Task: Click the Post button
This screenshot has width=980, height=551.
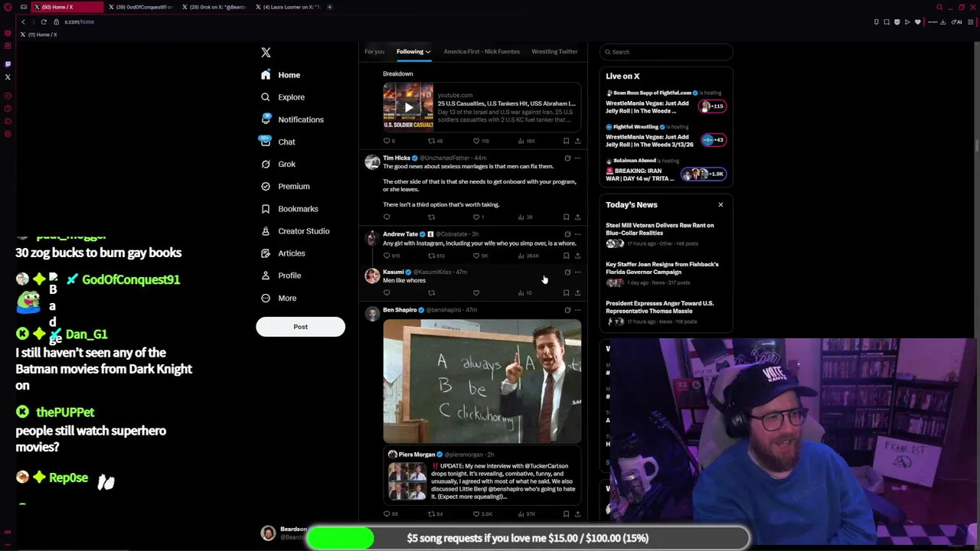Action: click(300, 327)
